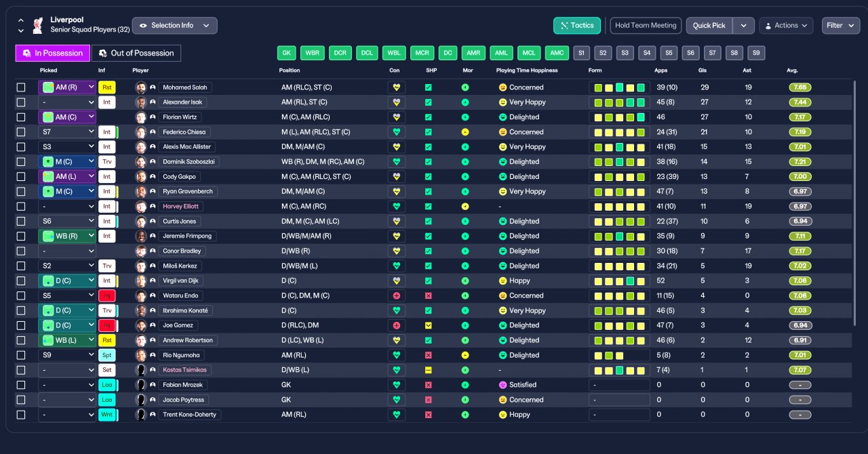Click the Hold Team Meeting button
868x454 pixels.
[646, 26]
